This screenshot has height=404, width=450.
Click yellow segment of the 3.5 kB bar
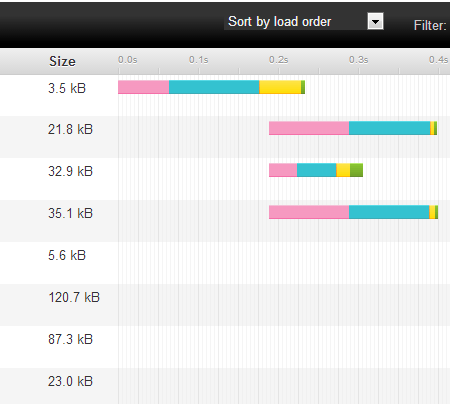(280, 87)
